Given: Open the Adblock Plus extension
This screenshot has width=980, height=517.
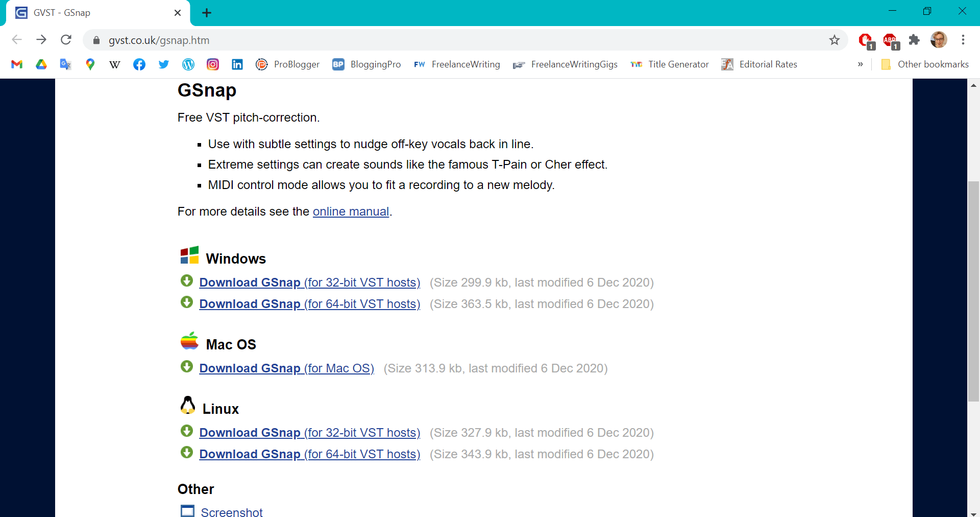Looking at the screenshot, I should [891, 40].
